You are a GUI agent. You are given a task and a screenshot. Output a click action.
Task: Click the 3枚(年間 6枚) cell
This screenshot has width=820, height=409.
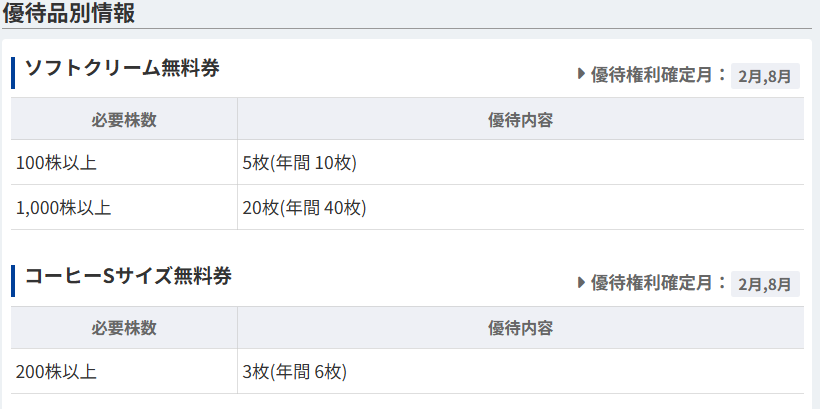click(520, 372)
